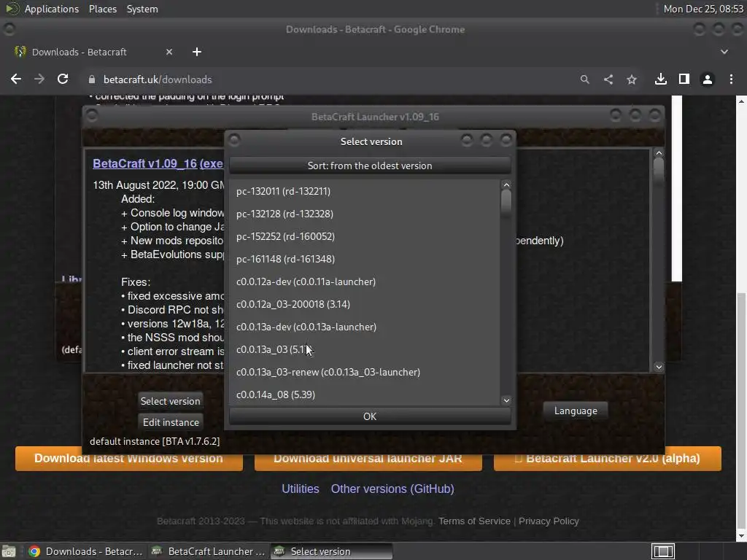This screenshot has height=560, width=747.
Task: Click browser page scrollbar down arrow
Action: tap(741, 536)
